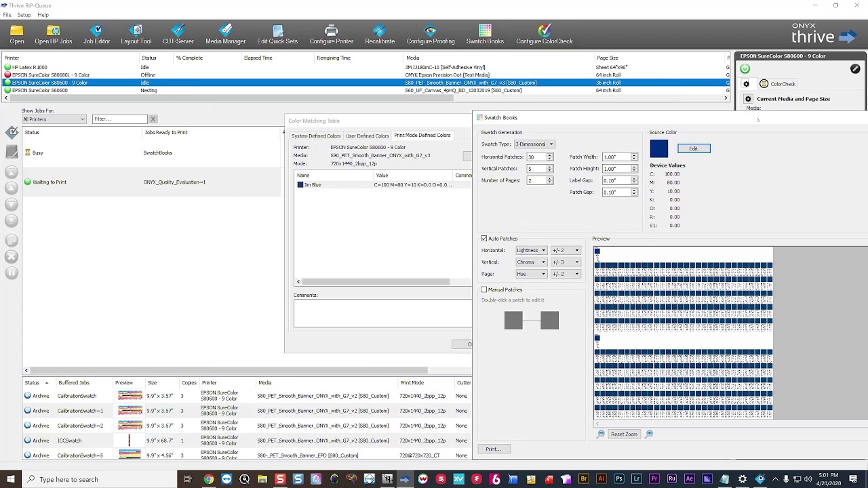Select the Jim Blue color row
This screenshot has height=488, width=868.
[x=383, y=185]
